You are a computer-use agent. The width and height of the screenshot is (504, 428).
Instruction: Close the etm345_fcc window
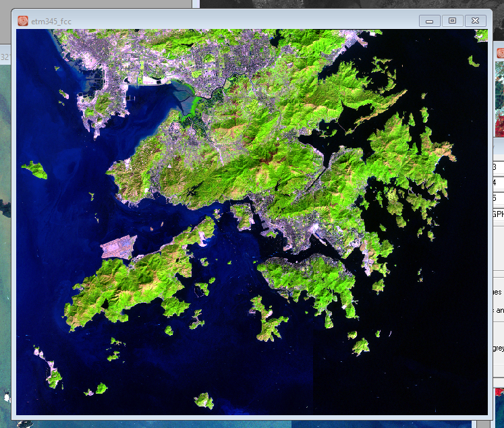tap(476, 21)
